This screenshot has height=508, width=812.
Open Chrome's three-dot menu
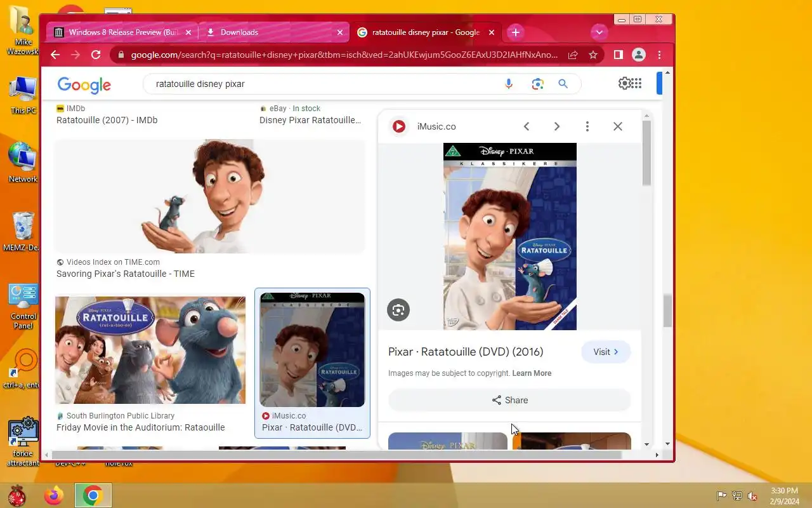click(x=660, y=55)
